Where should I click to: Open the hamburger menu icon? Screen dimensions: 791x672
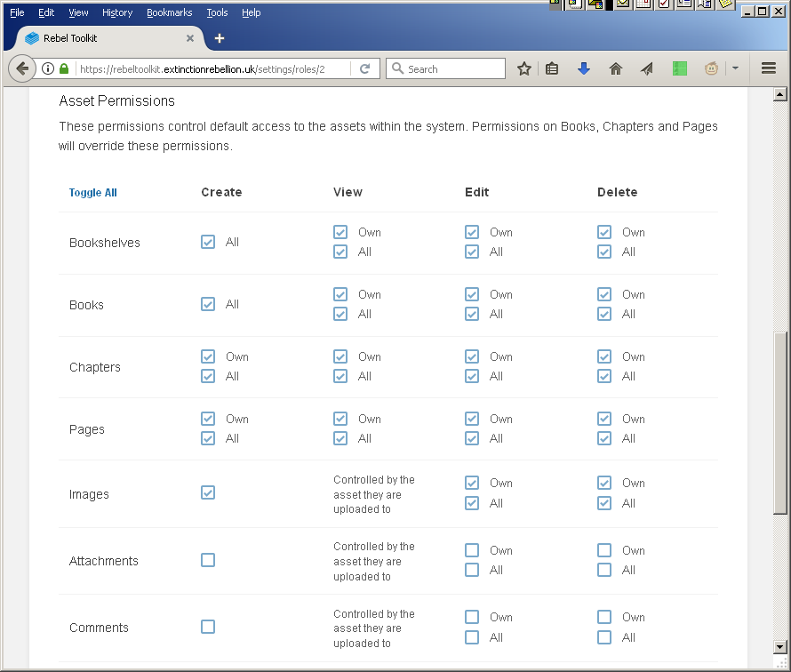pyautogui.click(x=768, y=68)
